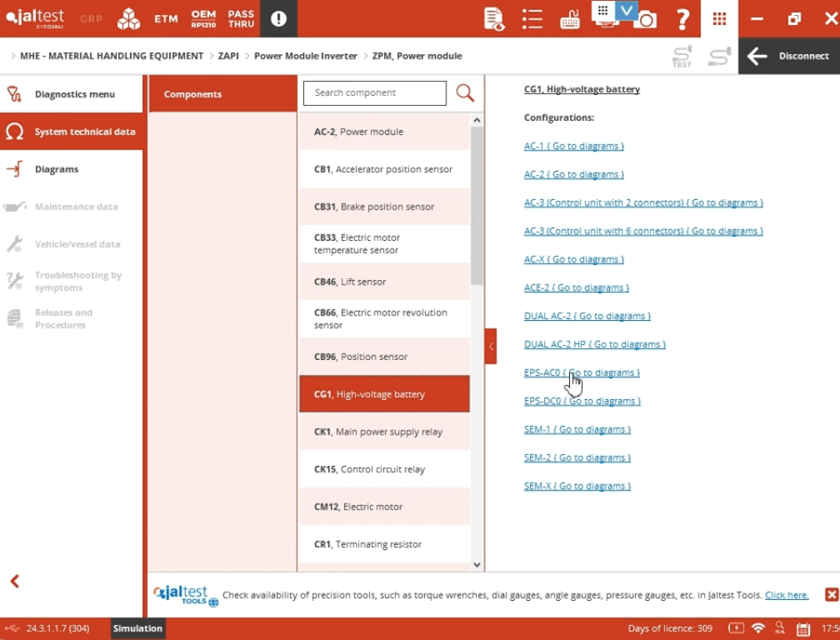The height and width of the screenshot is (640, 840).
Task: Select CK1, Main power supply relay
Action: pyautogui.click(x=384, y=432)
